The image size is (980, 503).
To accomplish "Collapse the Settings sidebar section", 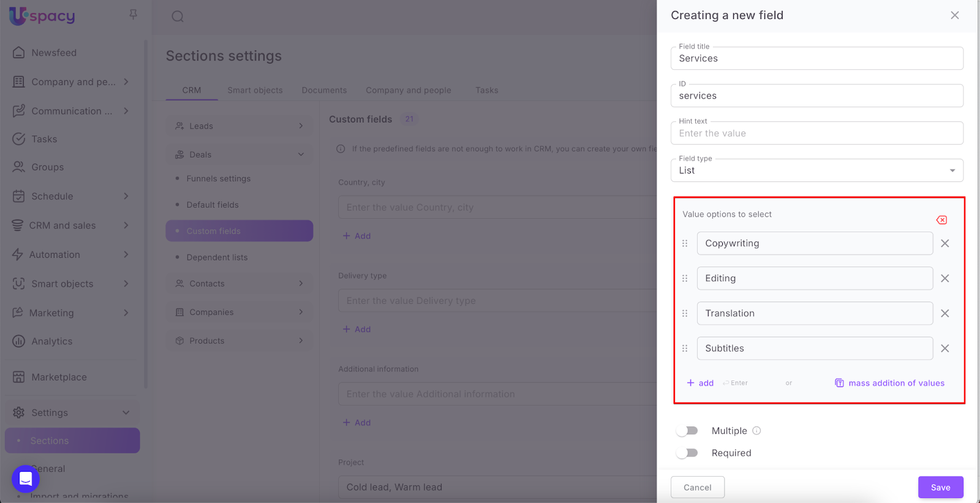I will tap(126, 412).
